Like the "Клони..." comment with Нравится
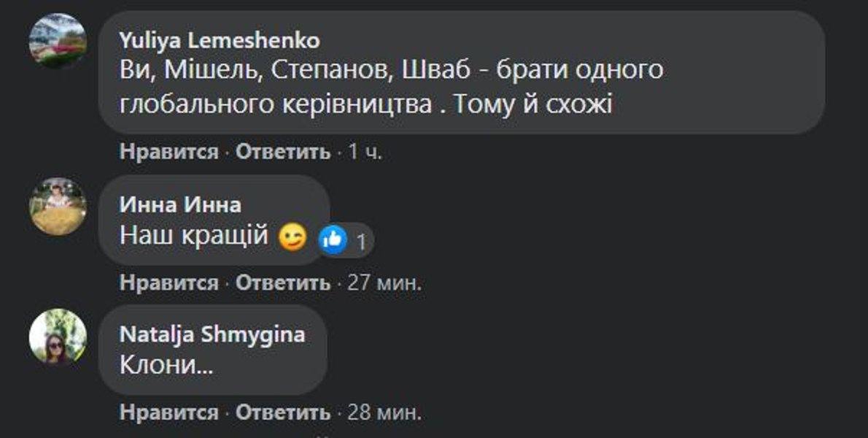The width and height of the screenshot is (868, 438). (168, 412)
